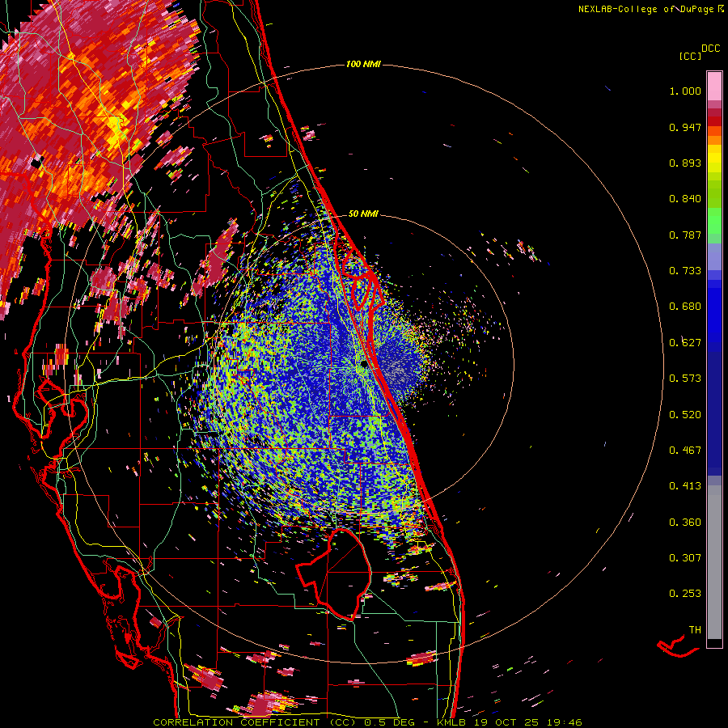Select the 0.307 scale value
Image resolution: width=728 pixels, height=728 pixels.
tap(685, 558)
